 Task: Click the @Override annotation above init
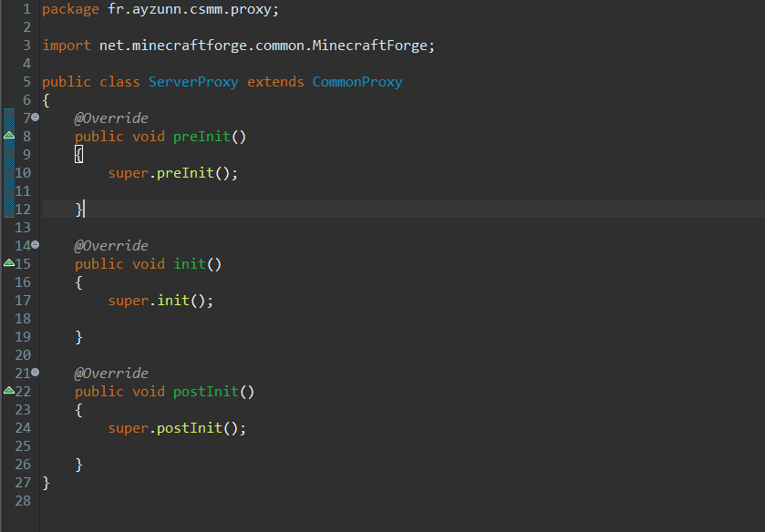[x=111, y=246]
